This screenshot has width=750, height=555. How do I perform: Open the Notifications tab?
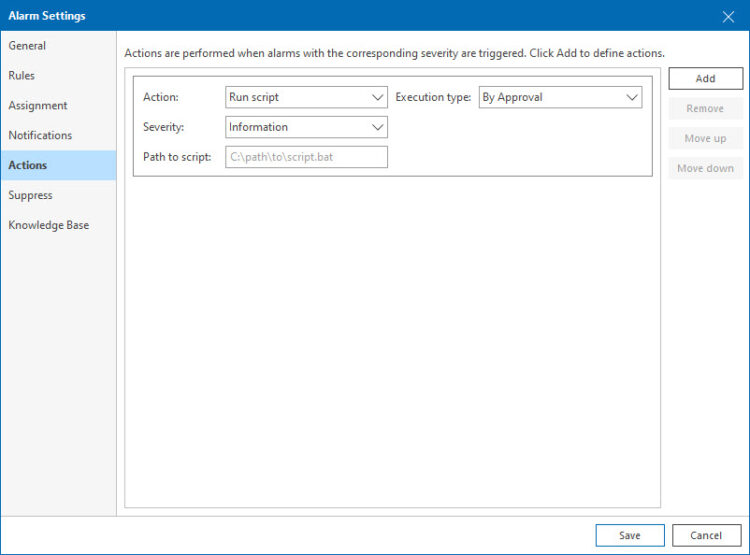point(40,136)
